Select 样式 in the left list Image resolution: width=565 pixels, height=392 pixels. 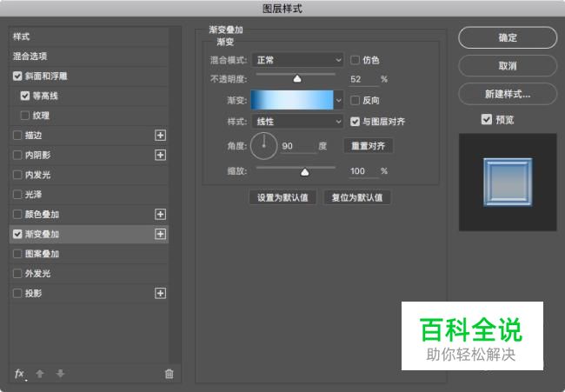click(89, 37)
